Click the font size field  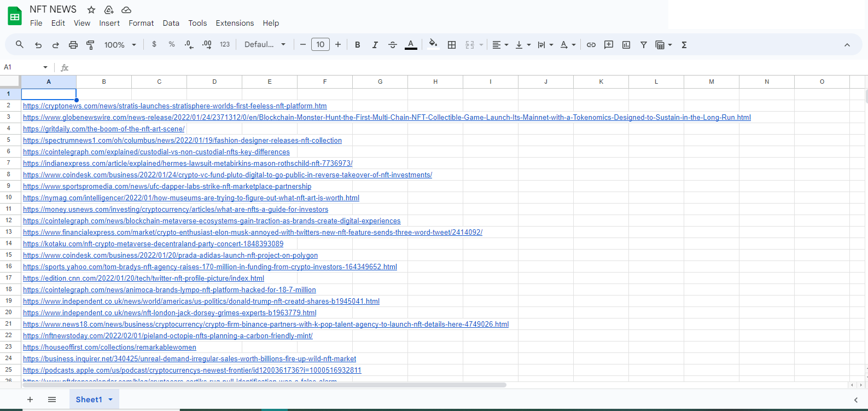click(x=321, y=45)
